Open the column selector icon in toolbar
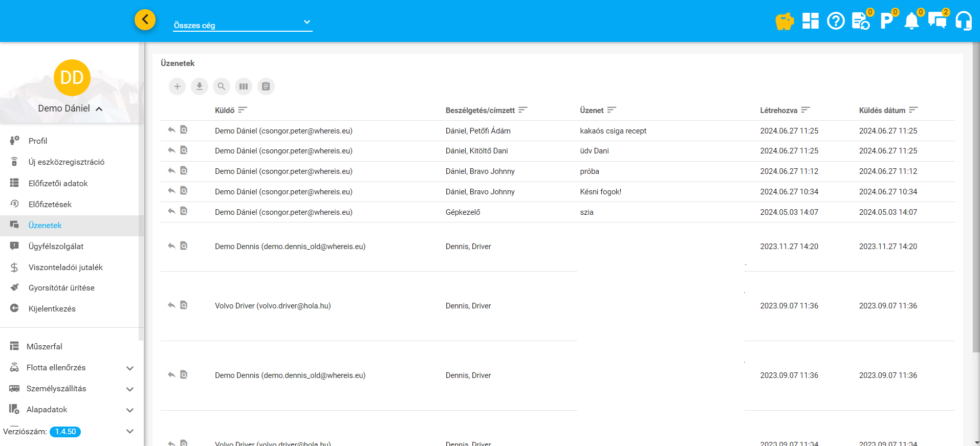The height and width of the screenshot is (446, 980). (244, 86)
